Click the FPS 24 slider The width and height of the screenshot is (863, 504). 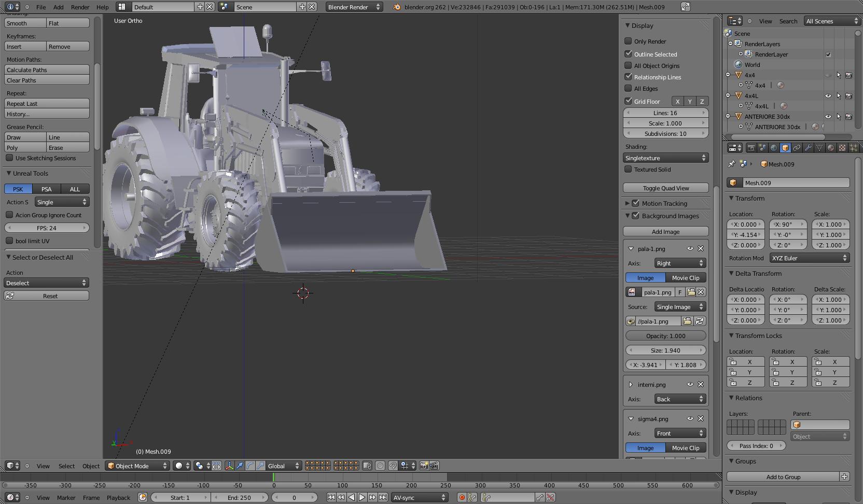(47, 228)
